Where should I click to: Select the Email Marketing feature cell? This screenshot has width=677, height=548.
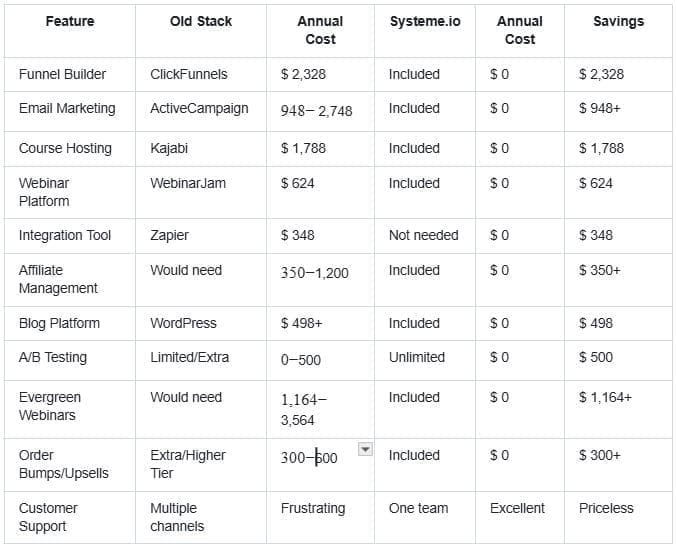(67, 108)
